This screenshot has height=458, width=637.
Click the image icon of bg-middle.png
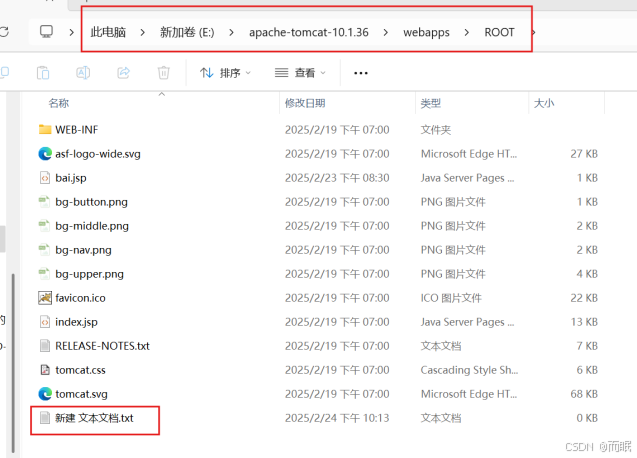coord(44,226)
